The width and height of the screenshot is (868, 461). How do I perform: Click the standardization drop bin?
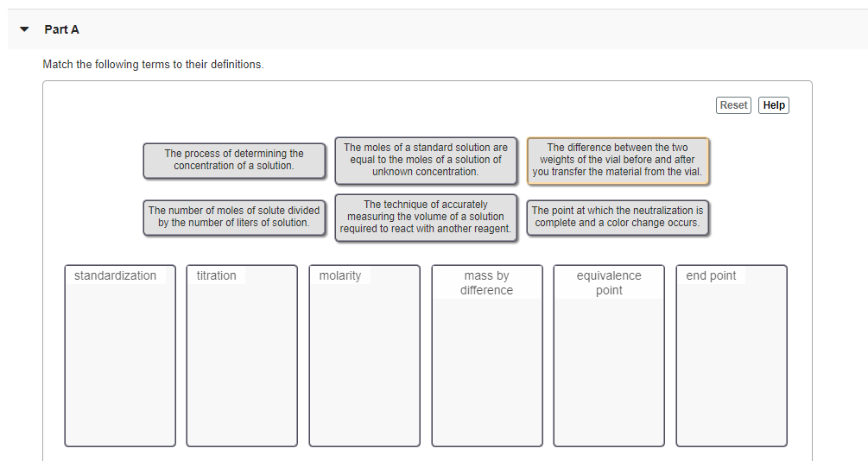(120, 356)
